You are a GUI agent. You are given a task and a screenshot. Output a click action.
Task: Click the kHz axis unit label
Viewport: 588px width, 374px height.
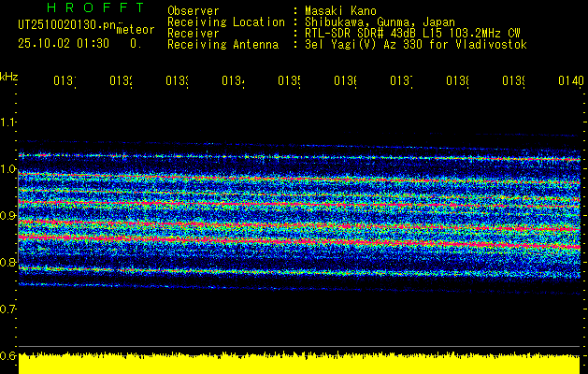pyautogui.click(x=8, y=75)
